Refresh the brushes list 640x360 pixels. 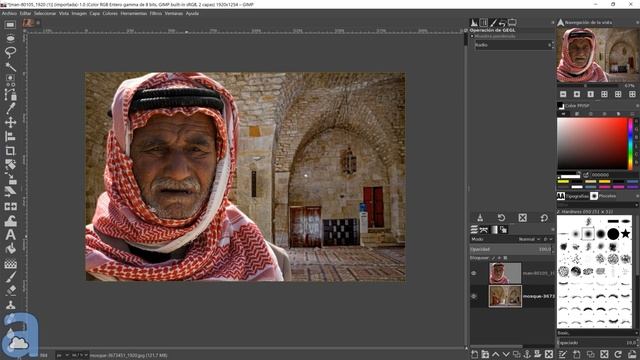coord(618,354)
